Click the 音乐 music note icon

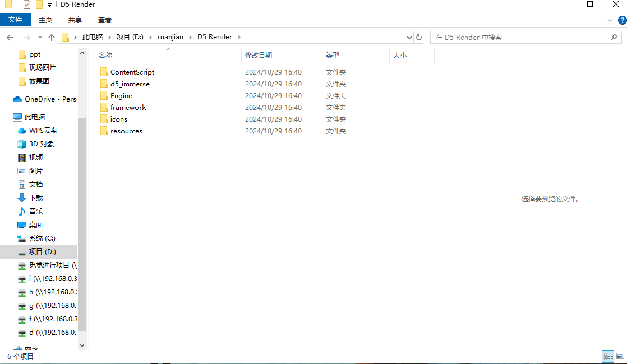[x=22, y=211]
